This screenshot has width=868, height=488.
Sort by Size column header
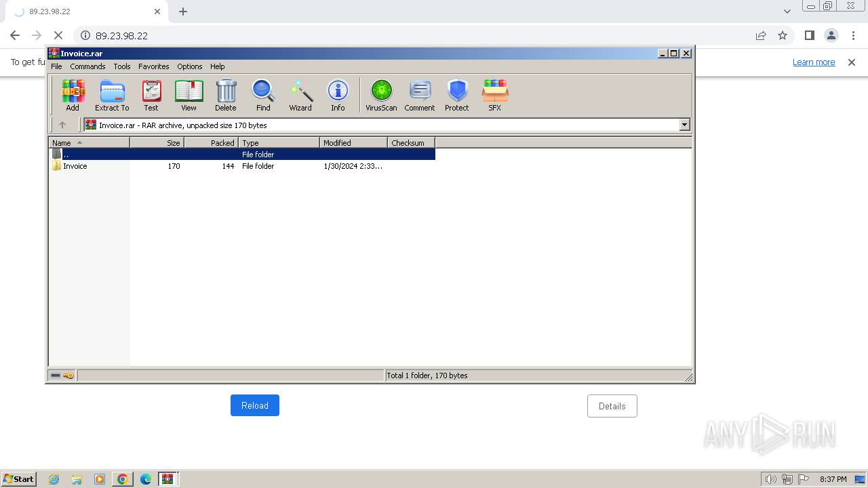pos(157,142)
